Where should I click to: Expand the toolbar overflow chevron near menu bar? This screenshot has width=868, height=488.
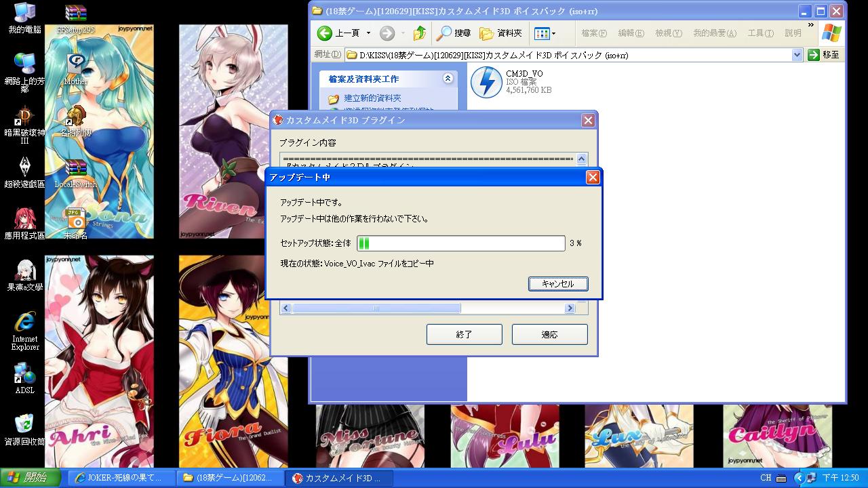coord(810,24)
